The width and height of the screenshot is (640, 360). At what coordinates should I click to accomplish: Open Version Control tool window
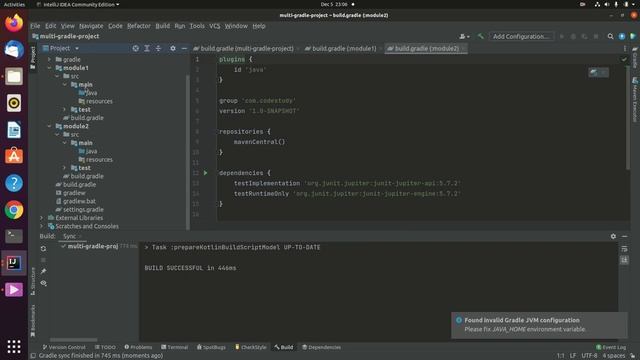[64, 347]
